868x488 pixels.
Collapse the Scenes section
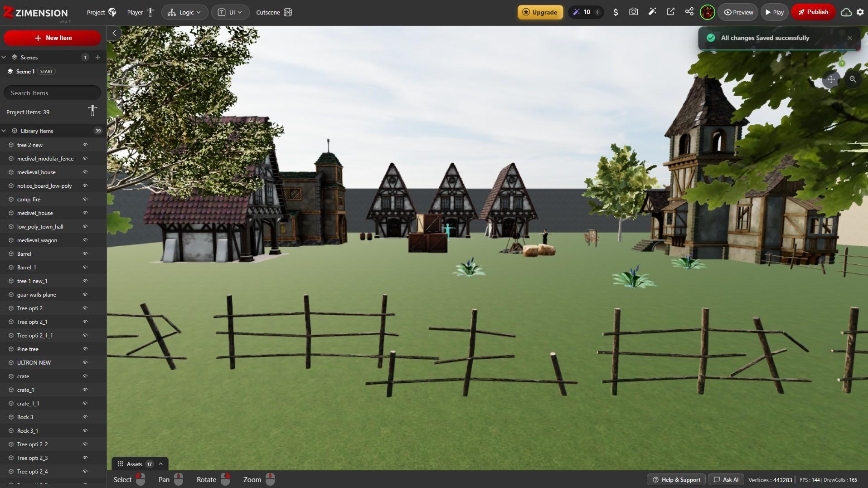[x=4, y=58]
